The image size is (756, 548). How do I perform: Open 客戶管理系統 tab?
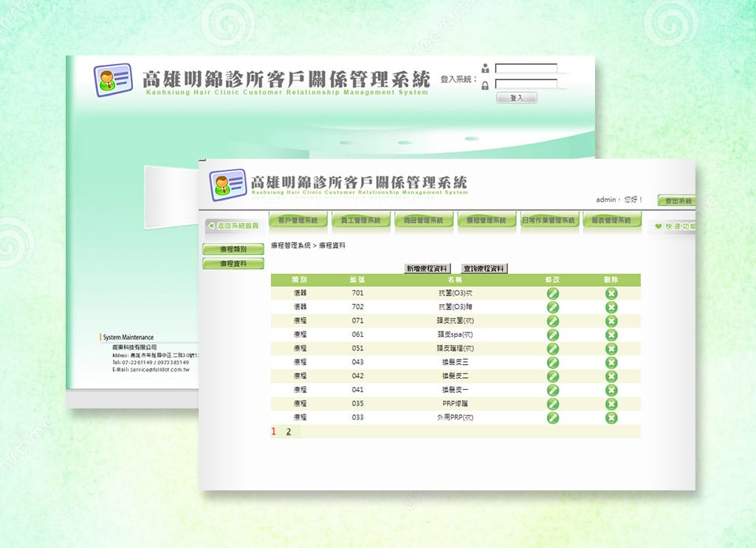(x=298, y=220)
